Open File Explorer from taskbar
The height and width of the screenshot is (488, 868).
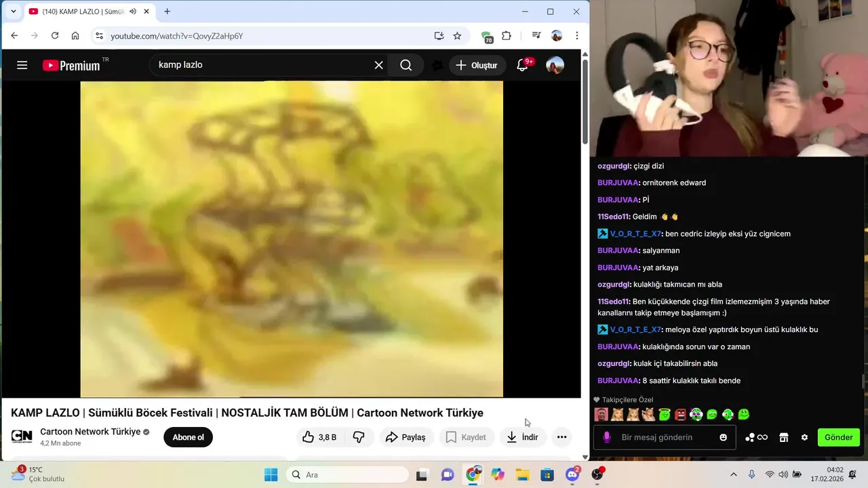(x=522, y=475)
